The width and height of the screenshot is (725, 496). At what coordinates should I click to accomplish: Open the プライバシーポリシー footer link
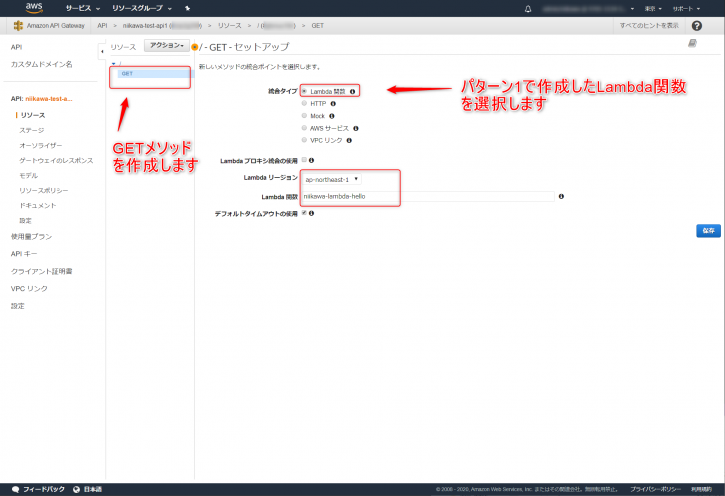655,489
